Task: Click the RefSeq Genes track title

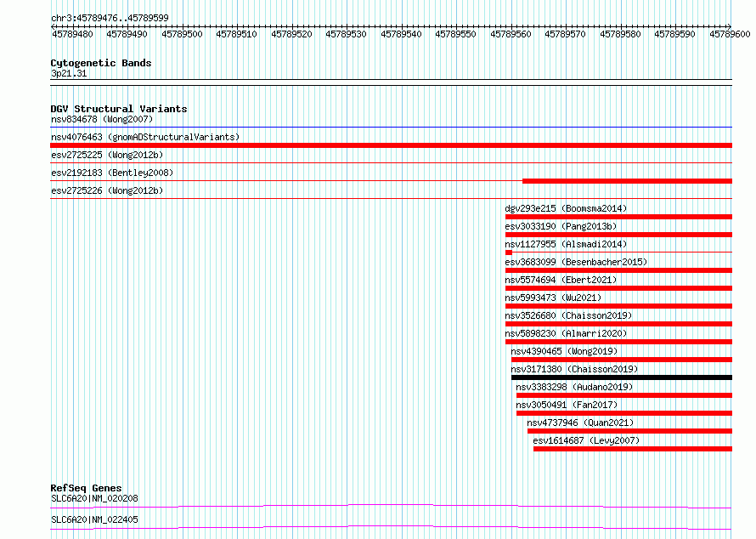Action: point(86,488)
